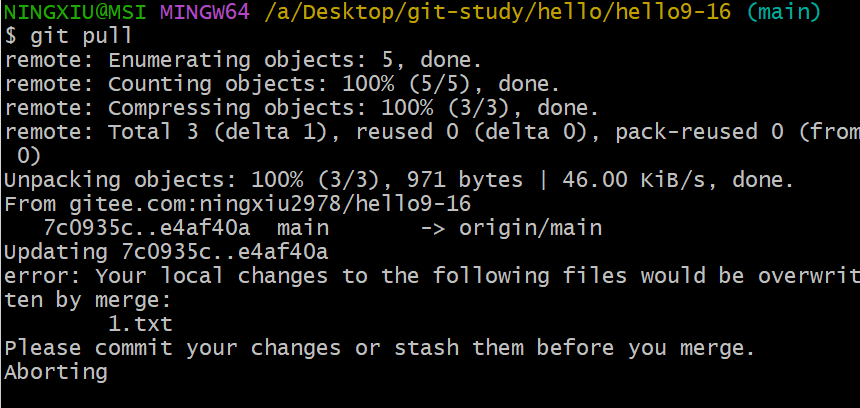Click the (main) branch indicator in the prompt
The image size is (860, 408).
pyautogui.click(x=783, y=12)
